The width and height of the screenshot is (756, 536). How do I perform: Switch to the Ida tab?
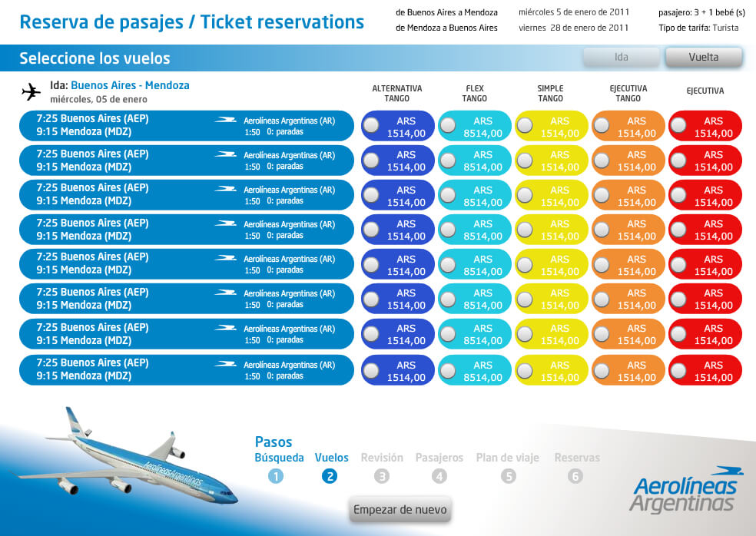pos(621,57)
